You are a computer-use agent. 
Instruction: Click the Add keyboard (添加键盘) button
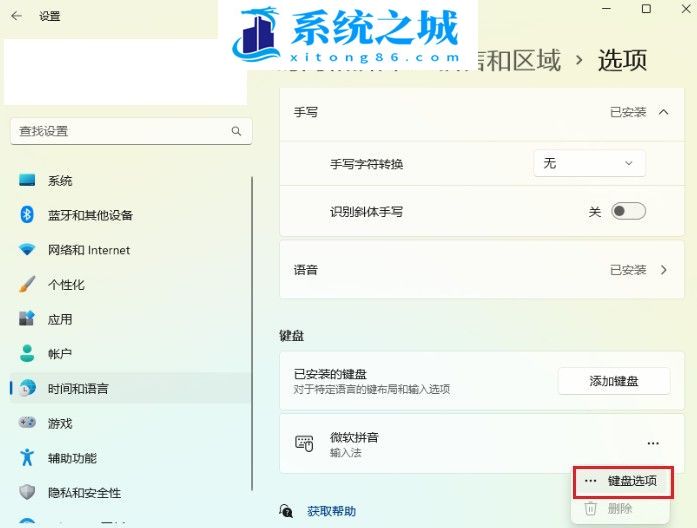[x=613, y=380]
